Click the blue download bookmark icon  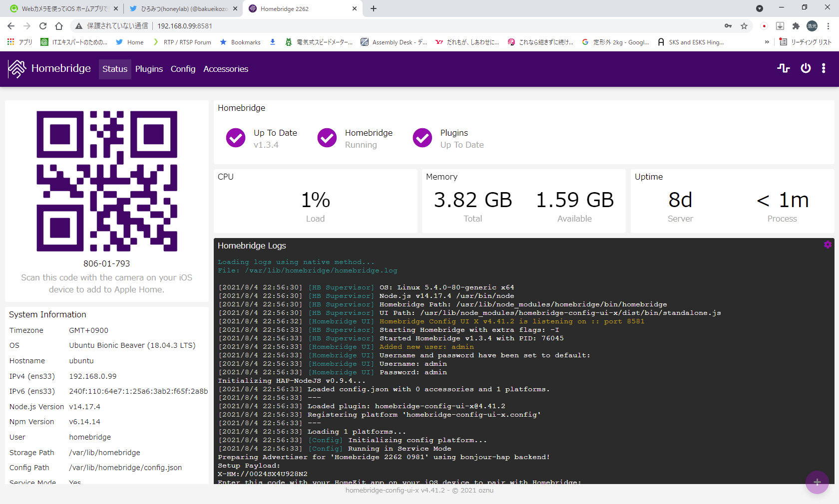coord(273,42)
